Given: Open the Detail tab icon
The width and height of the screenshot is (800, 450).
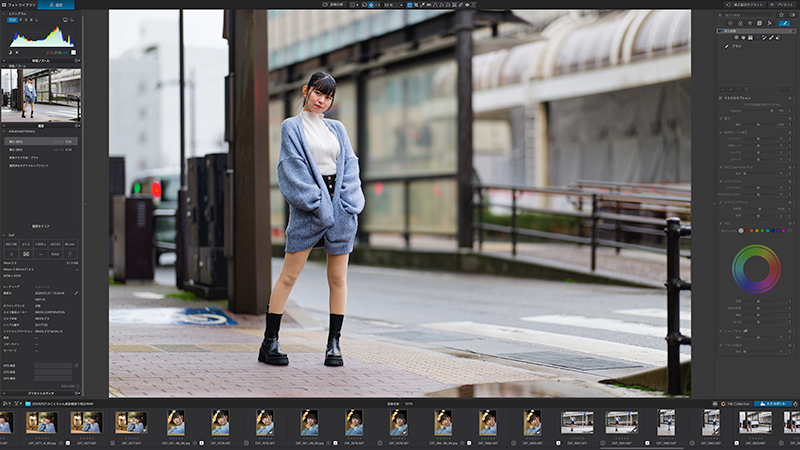Looking at the screenshot, I should coord(750,23).
